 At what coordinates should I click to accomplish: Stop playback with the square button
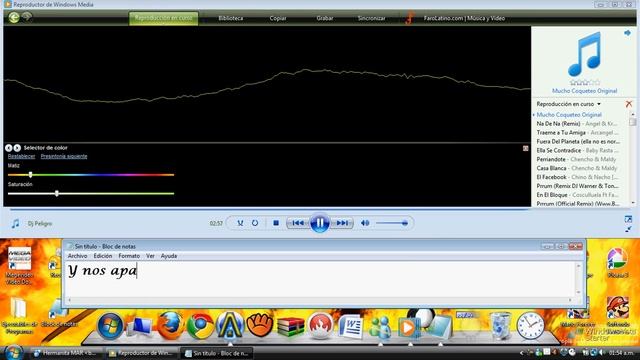point(276,223)
